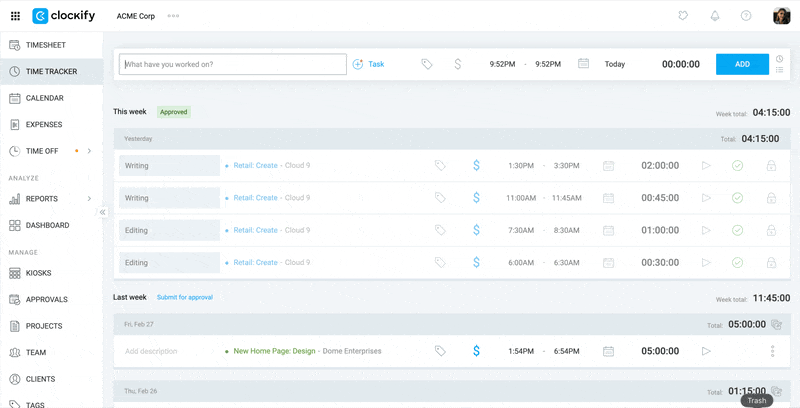Open calendar date picker next to Today
Screen dimensions: 800x408
click(x=583, y=64)
